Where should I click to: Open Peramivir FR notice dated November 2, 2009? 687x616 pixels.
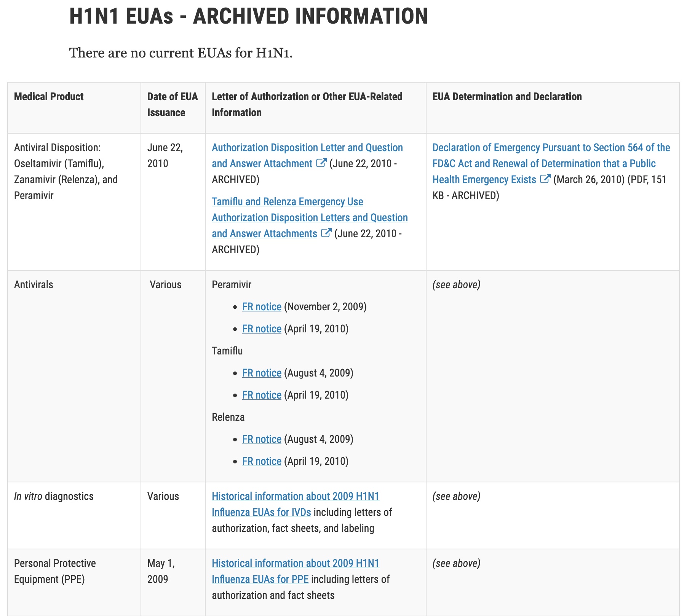point(262,307)
